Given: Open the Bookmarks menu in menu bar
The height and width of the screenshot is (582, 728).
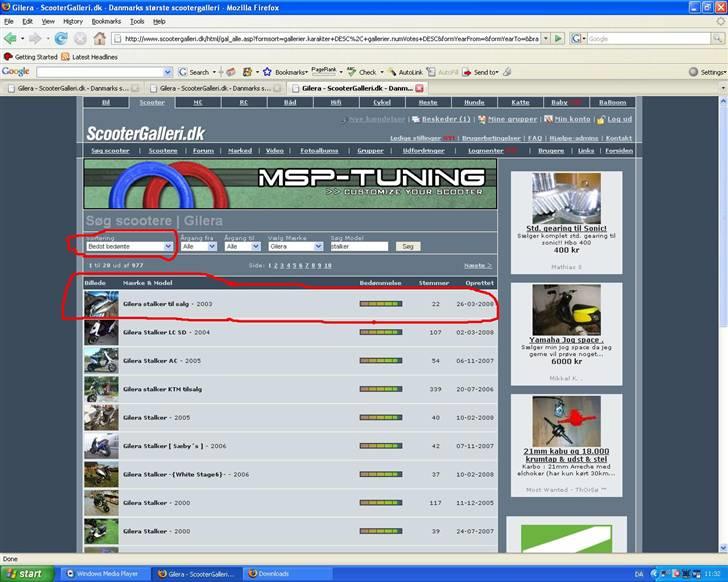Looking at the screenshot, I should point(106,21).
